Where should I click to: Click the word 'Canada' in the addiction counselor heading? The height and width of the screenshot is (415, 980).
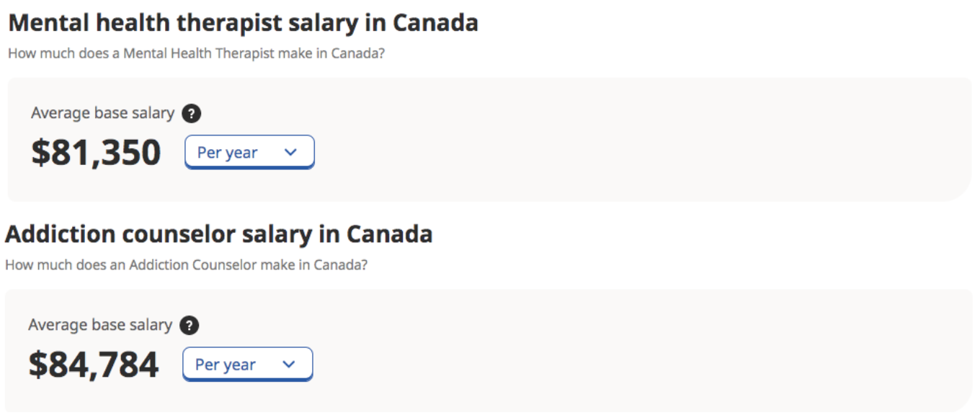390,234
